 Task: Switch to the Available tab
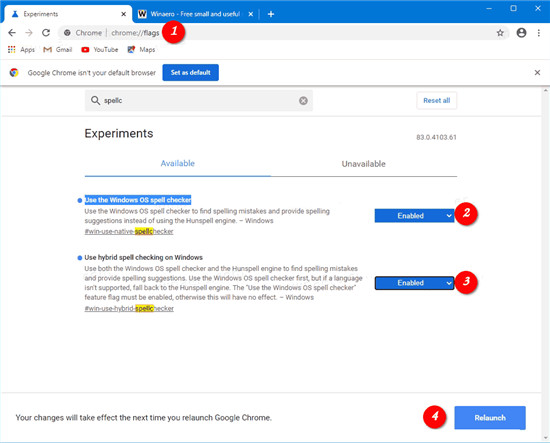(x=177, y=163)
